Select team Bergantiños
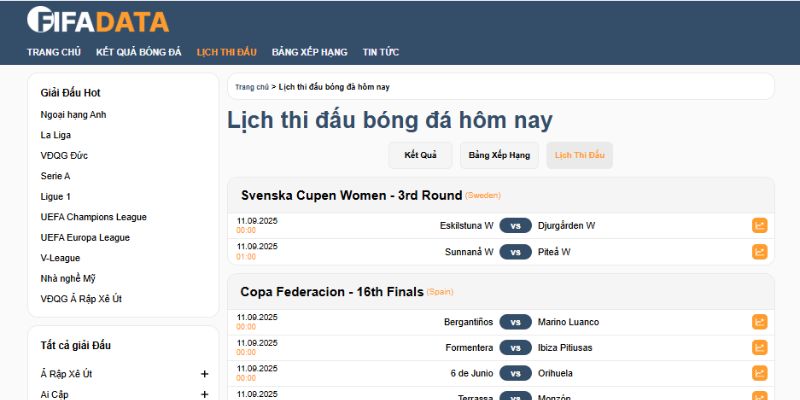 tap(469, 322)
